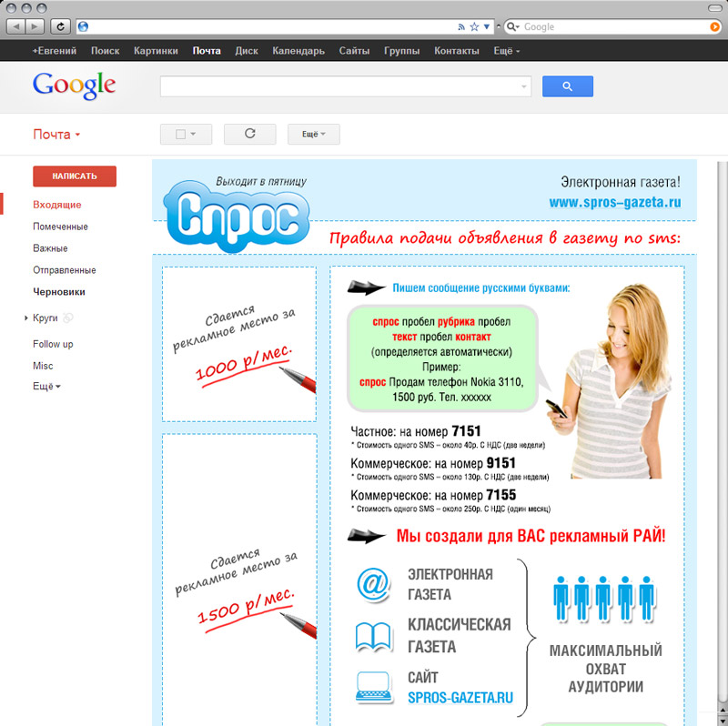The height and width of the screenshot is (726, 728).
Task: Tick the select-all messages checkbox
Action: (x=180, y=135)
